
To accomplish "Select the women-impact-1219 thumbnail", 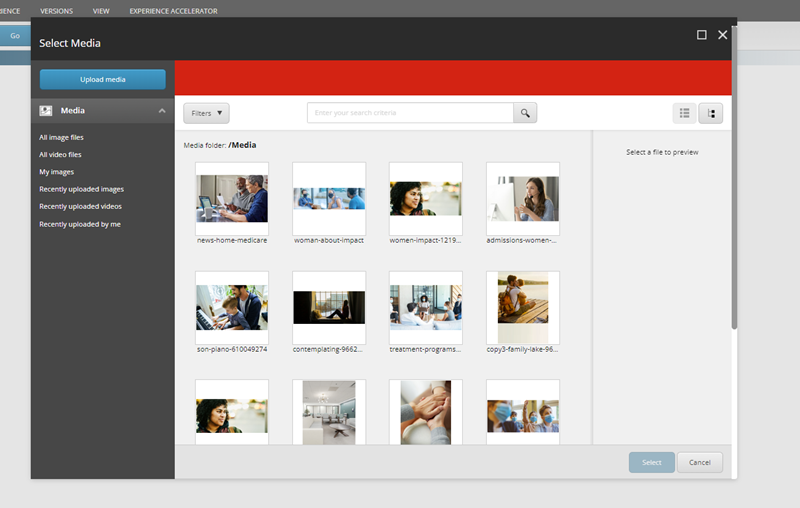I will [426, 198].
